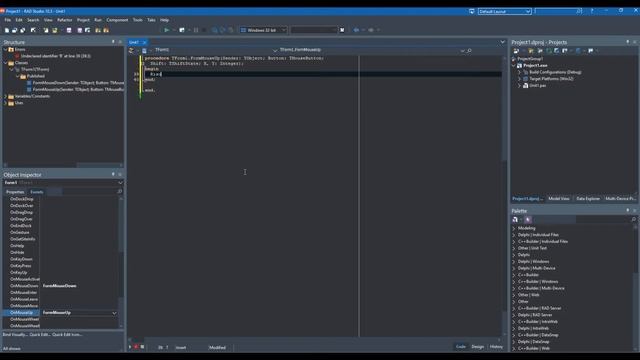Viewport: 640px width, 360px height.
Task: Expand Variables/Constants node in Structure
Action: (x=5, y=96)
